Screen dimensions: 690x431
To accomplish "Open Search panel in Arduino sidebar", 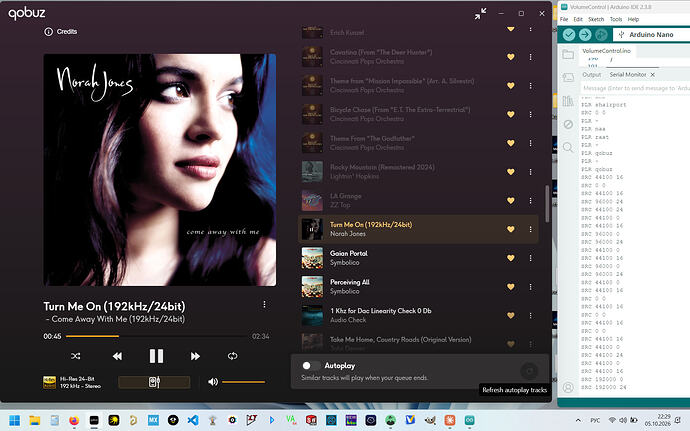I will pyautogui.click(x=568, y=147).
